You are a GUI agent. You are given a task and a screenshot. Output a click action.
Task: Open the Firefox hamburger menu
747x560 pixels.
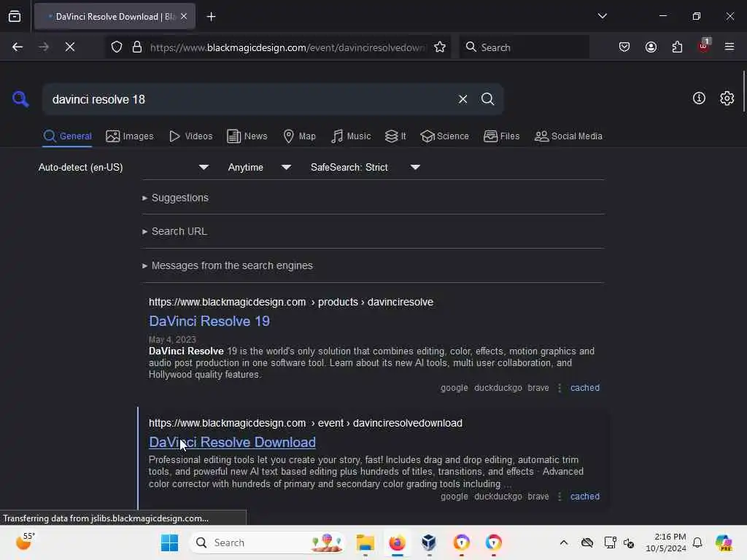tap(729, 47)
